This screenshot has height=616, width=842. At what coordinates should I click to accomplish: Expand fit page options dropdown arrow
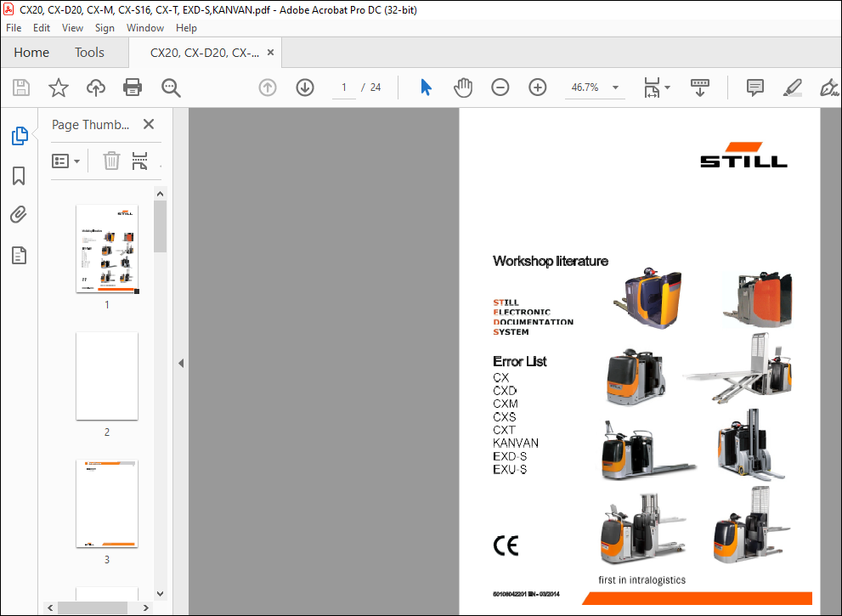click(x=668, y=87)
